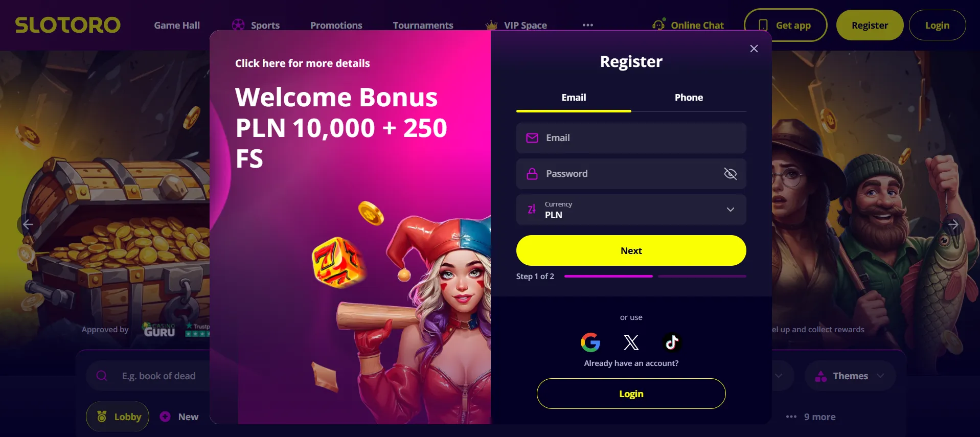This screenshot has height=437, width=980.
Task: Click the previous banner arrow
Action: point(29,224)
